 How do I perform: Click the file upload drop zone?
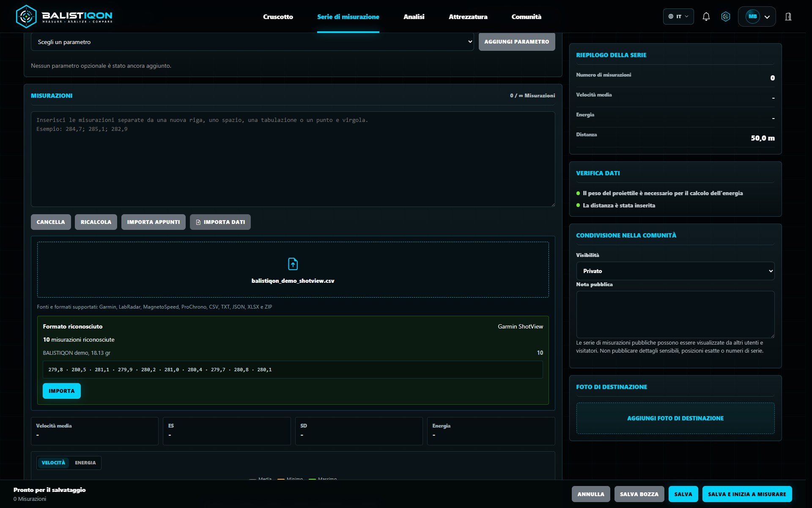pyautogui.click(x=293, y=270)
